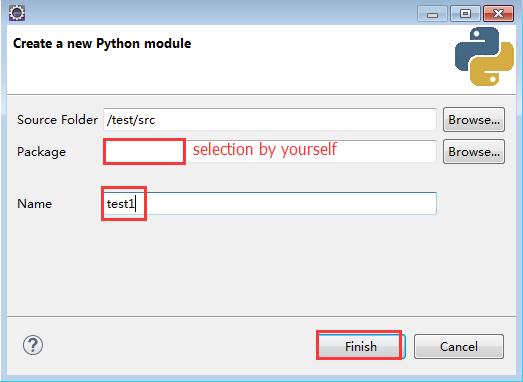Click the Name field containing test1
Image resolution: width=523 pixels, height=382 pixels.
270,203
